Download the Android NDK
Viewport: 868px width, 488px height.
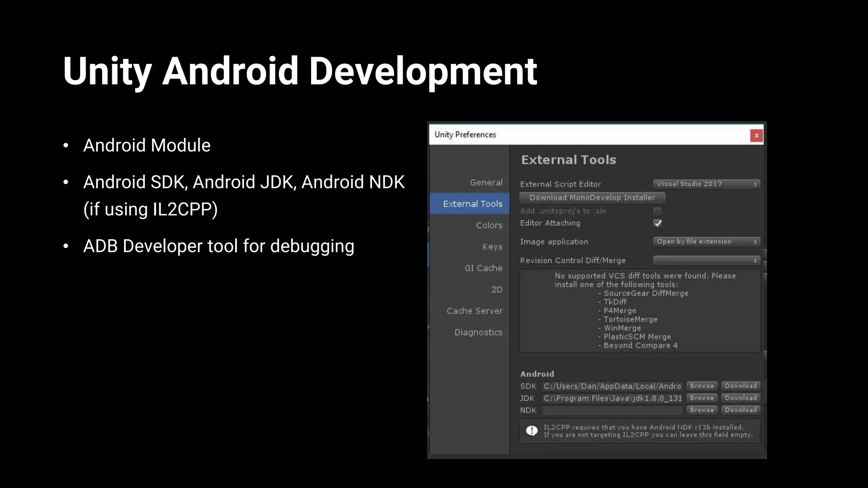[x=741, y=410]
